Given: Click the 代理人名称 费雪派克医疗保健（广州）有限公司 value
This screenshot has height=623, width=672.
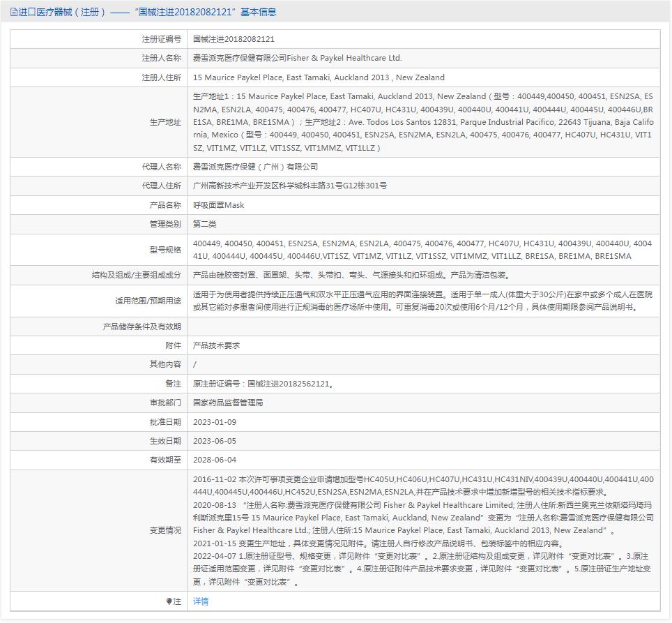Looking at the screenshot, I should (255, 167).
